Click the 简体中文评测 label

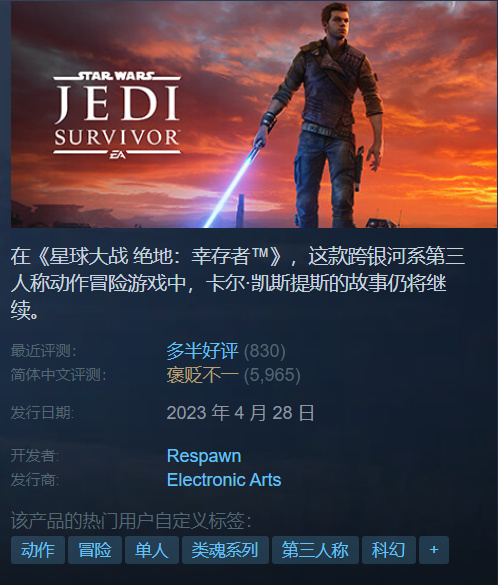58,375
